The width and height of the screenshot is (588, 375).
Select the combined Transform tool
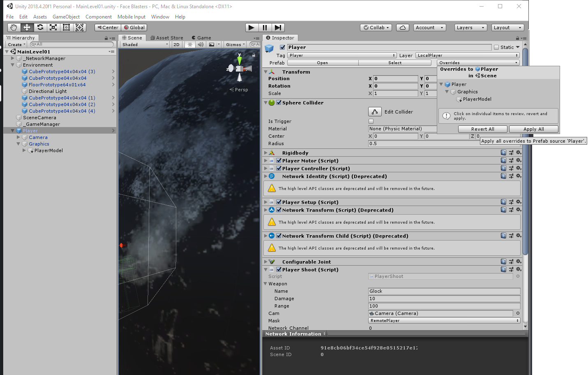point(79,28)
